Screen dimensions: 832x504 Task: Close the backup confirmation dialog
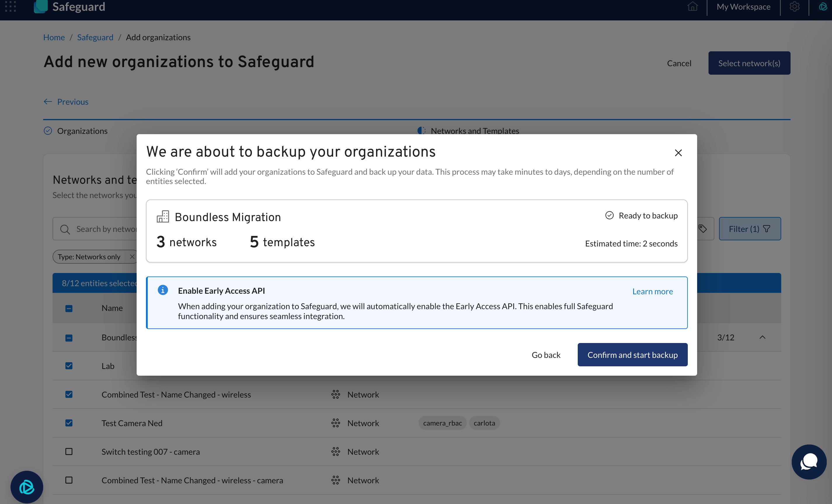(678, 153)
